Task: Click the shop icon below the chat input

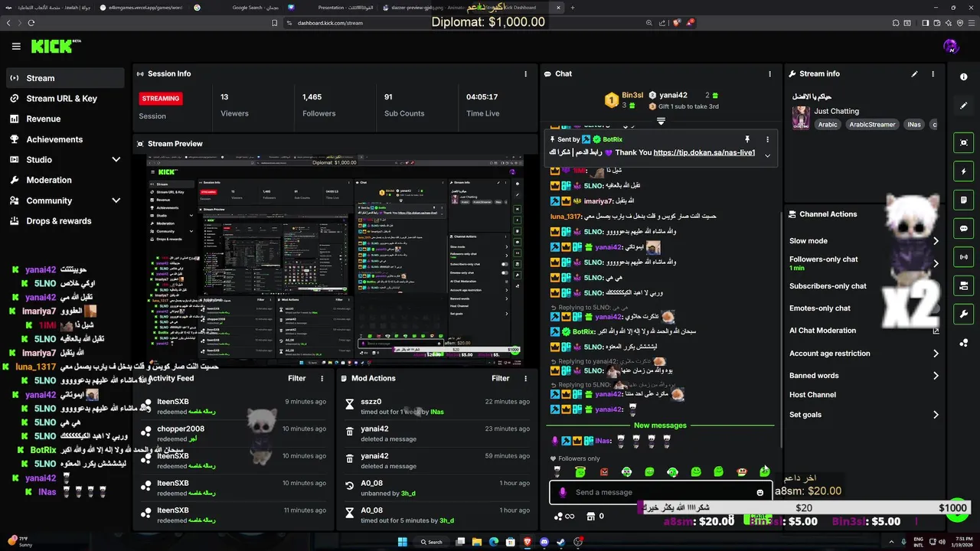Action: [x=590, y=517]
